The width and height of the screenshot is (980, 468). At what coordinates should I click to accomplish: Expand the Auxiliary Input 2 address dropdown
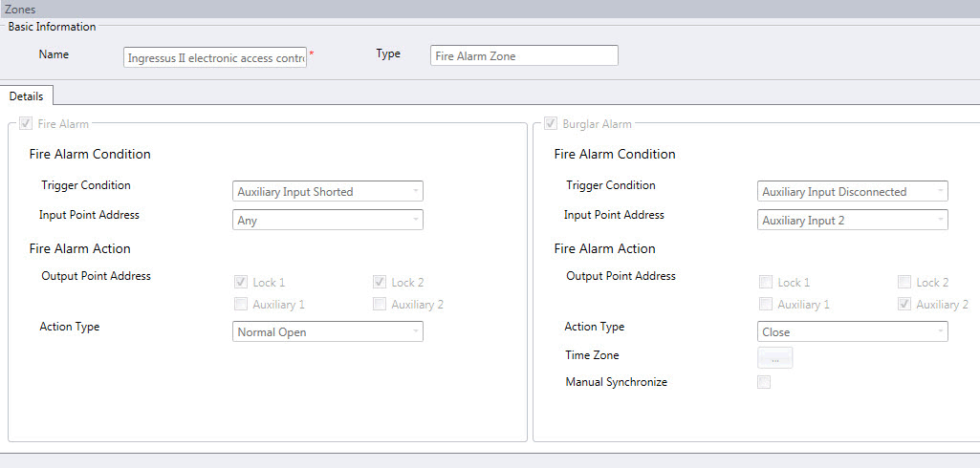[852, 221]
